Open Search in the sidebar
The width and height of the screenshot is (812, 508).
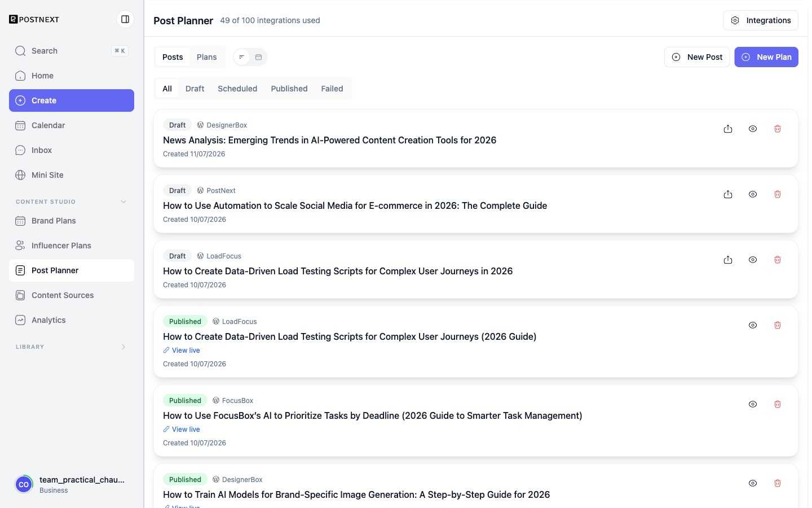(72, 51)
